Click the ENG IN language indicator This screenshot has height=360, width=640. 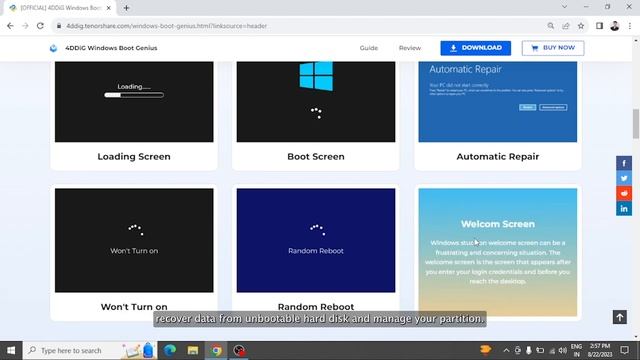[576, 350]
